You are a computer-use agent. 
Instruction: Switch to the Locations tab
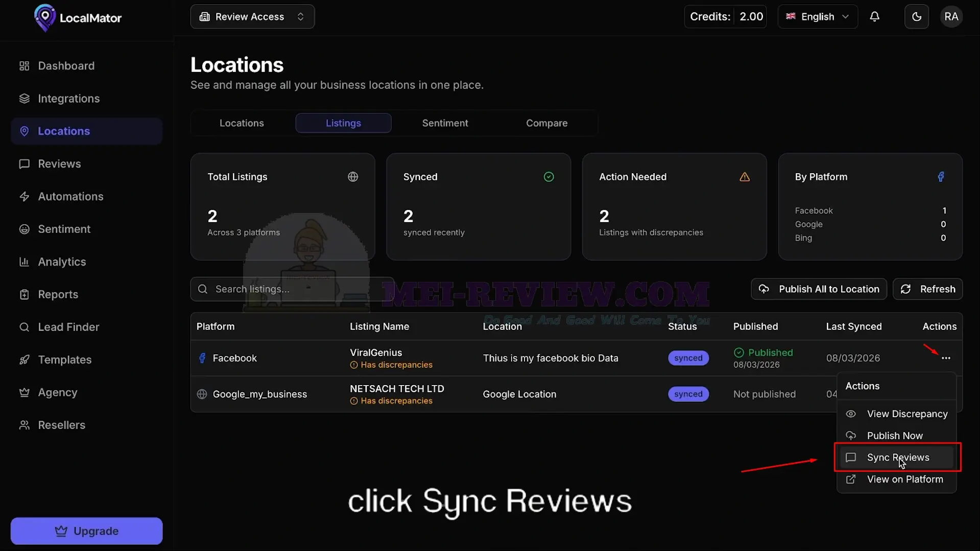242,123
